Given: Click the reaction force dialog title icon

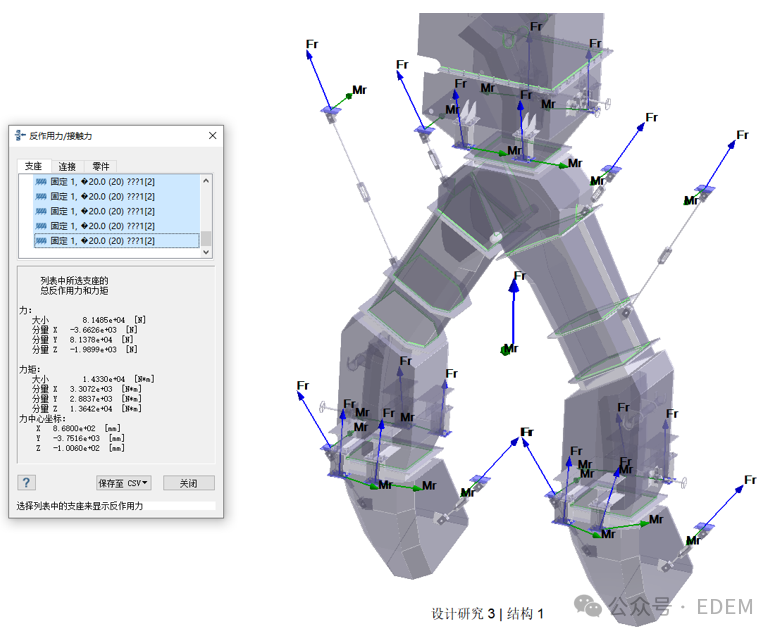Looking at the screenshot, I should pyautogui.click(x=20, y=135).
